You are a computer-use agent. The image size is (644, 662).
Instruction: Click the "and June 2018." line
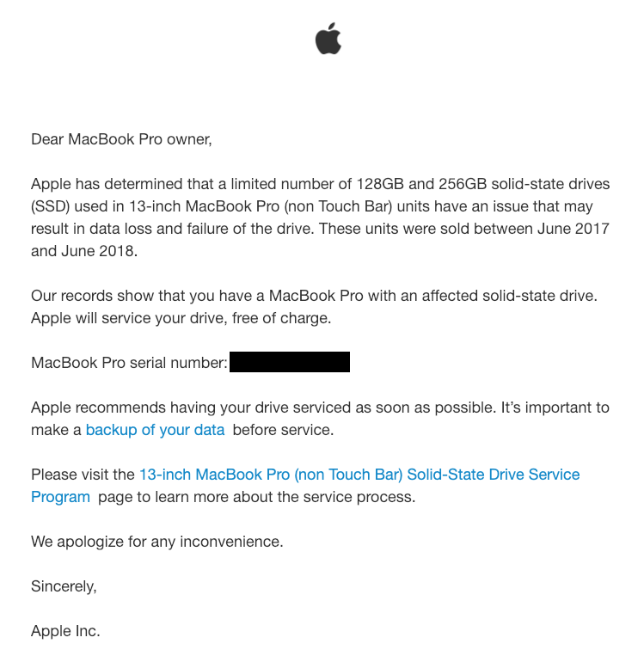click(x=84, y=251)
